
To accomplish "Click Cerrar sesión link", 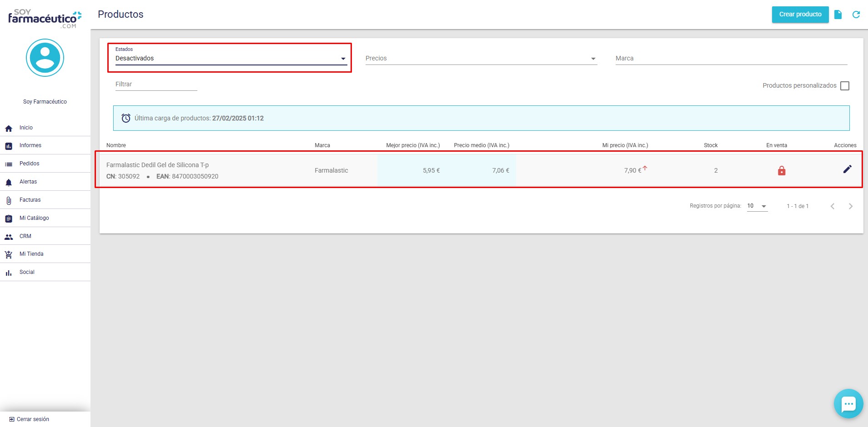I will pos(33,419).
